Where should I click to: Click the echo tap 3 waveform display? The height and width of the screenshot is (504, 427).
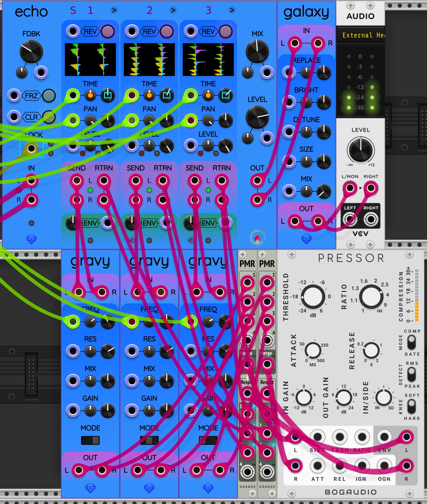coord(208,60)
